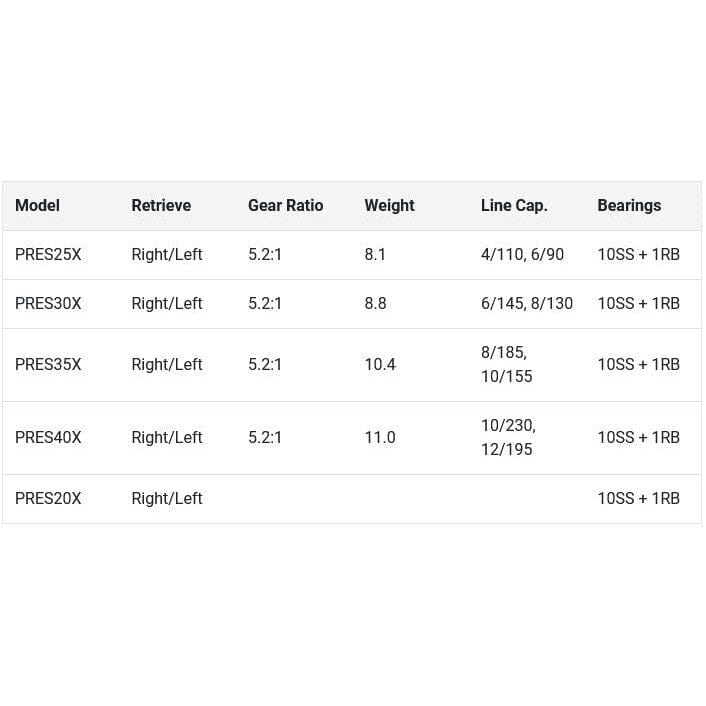The height and width of the screenshot is (706, 706).
Task: Select the PRES20X model cell
Action: pos(48,498)
